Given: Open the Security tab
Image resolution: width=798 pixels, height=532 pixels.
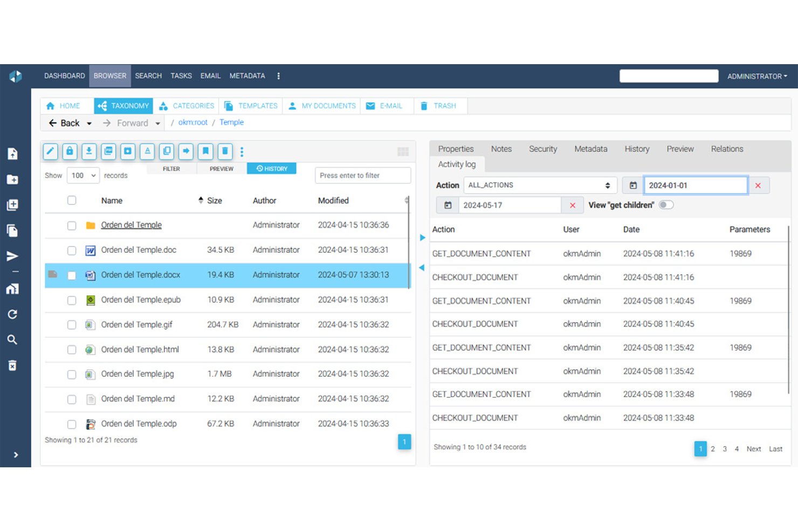Looking at the screenshot, I should (542, 149).
